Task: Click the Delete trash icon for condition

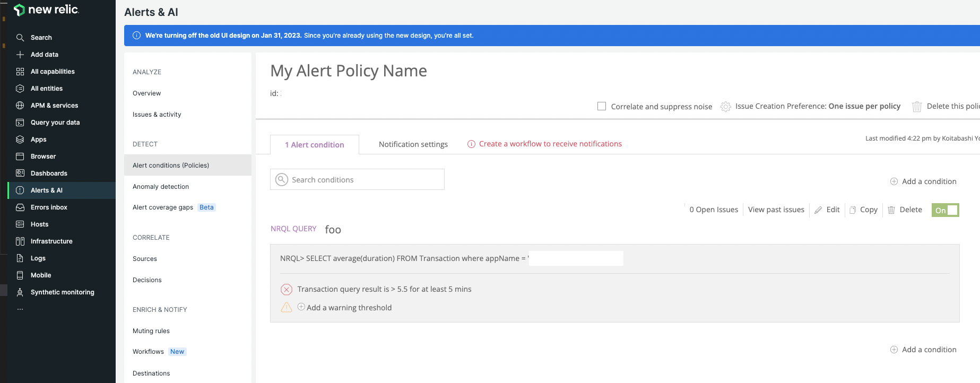Action: 891,210
